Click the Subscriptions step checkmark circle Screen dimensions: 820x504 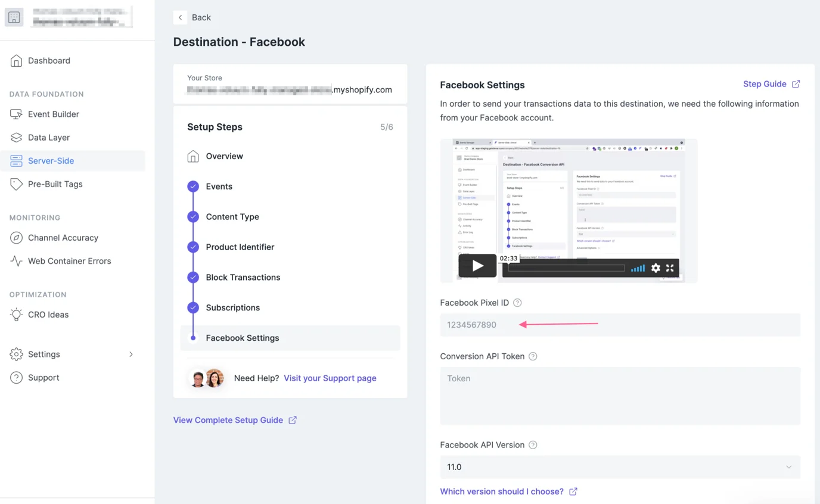coord(193,308)
